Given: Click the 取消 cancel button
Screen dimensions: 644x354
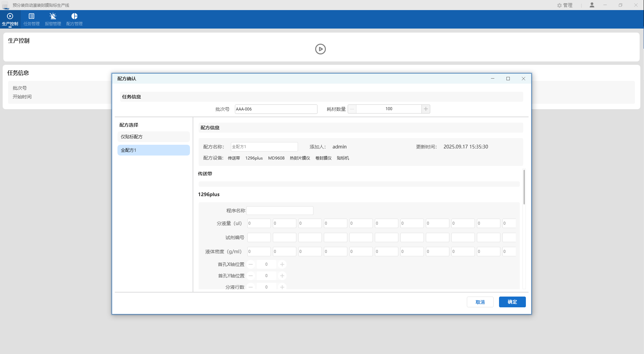Looking at the screenshot, I should pyautogui.click(x=480, y=302).
